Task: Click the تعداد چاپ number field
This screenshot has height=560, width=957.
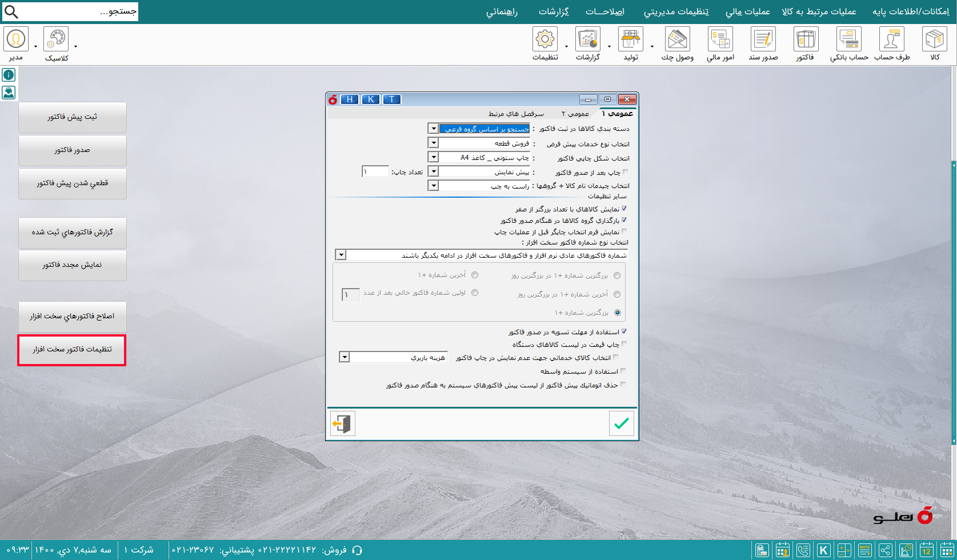Action: pyautogui.click(x=375, y=171)
